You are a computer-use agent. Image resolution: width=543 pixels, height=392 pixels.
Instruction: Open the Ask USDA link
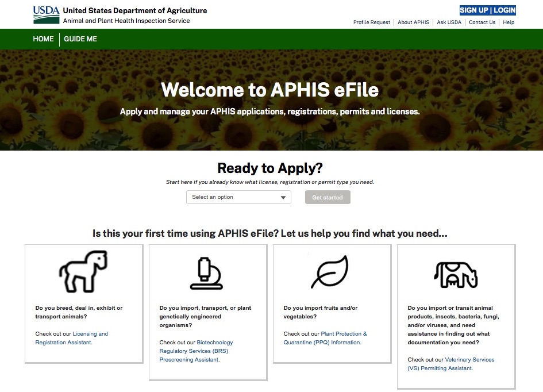tap(449, 22)
